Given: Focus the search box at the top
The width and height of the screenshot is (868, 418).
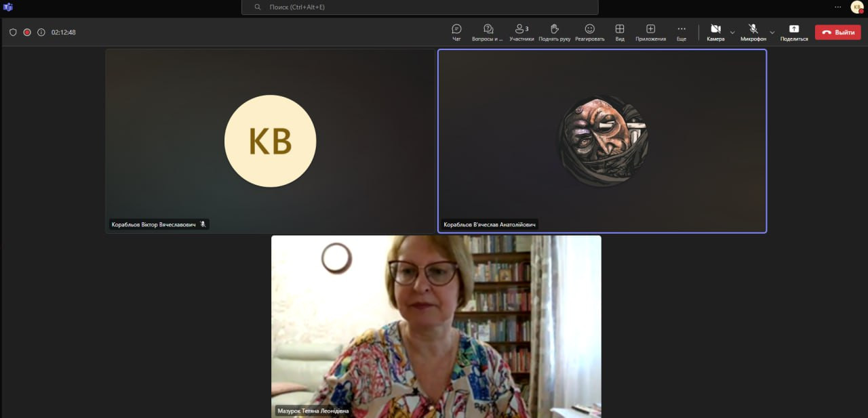Looking at the screenshot, I should tap(420, 7).
